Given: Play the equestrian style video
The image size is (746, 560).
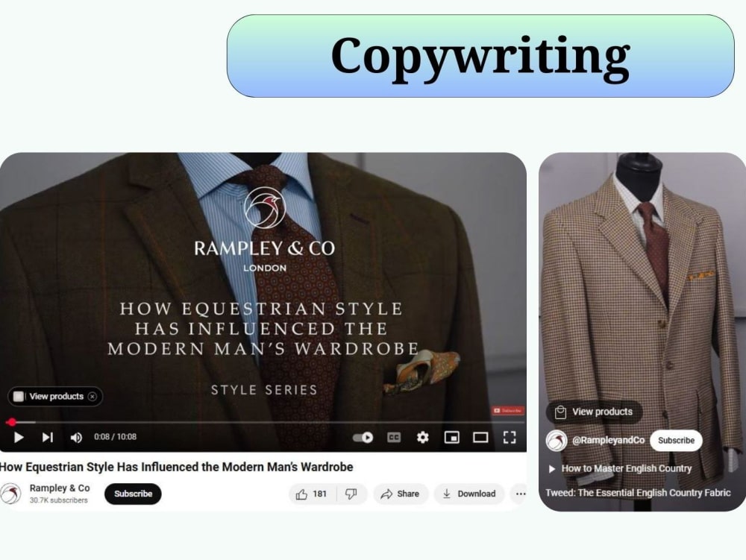Looking at the screenshot, I should pyautogui.click(x=19, y=437).
